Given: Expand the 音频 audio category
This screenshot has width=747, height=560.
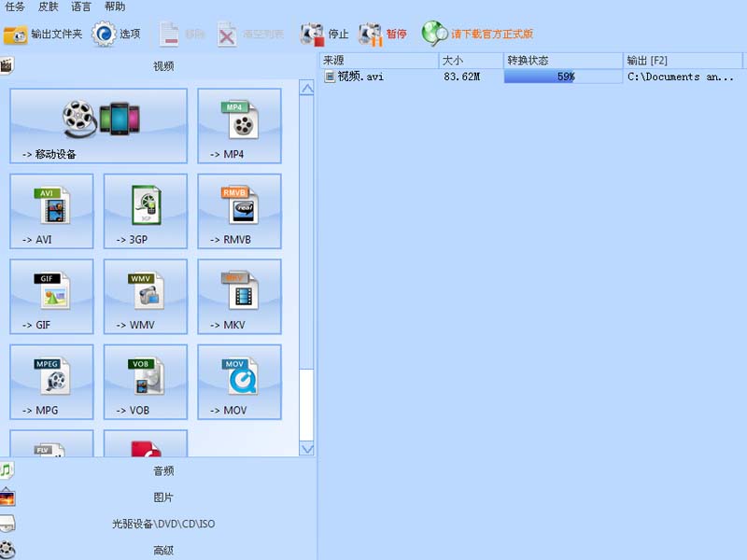Looking at the screenshot, I should [x=164, y=470].
